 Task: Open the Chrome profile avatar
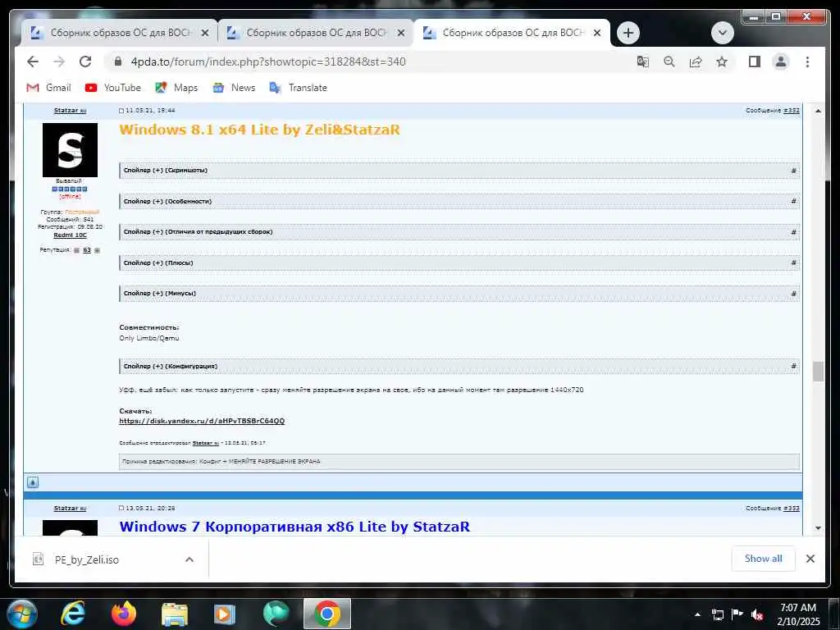pyautogui.click(x=781, y=62)
